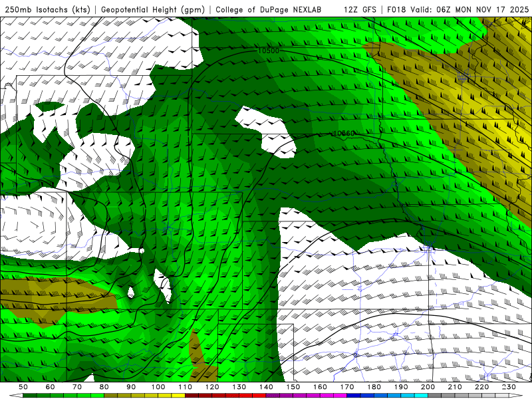The width and height of the screenshot is (532, 399).
Task: Click the 120 knot legend label
Action: click(212, 387)
